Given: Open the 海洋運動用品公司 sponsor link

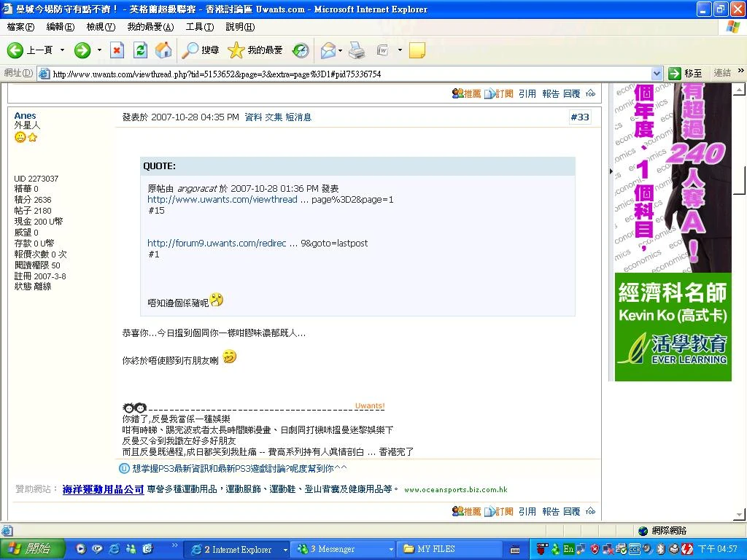Looking at the screenshot, I should (x=103, y=489).
